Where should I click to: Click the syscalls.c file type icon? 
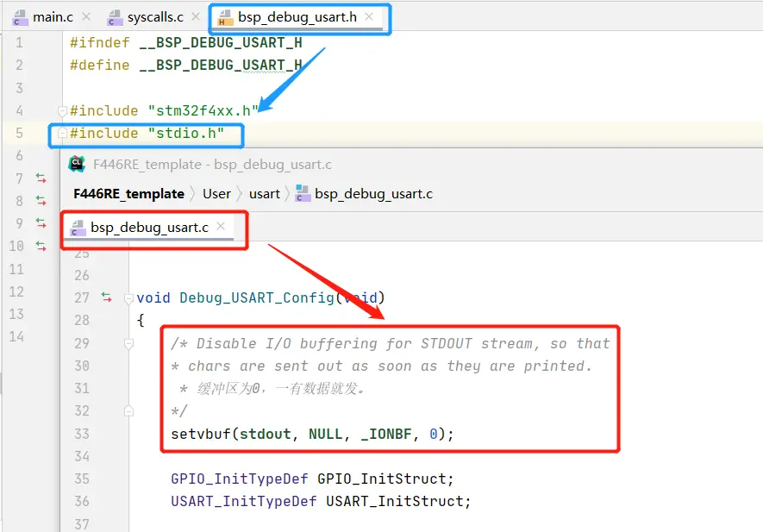coord(116,18)
